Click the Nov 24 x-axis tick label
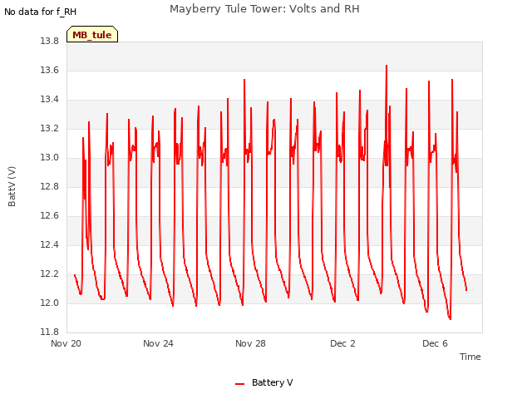The width and height of the screenshot is (532, 399). click(158, 343)
